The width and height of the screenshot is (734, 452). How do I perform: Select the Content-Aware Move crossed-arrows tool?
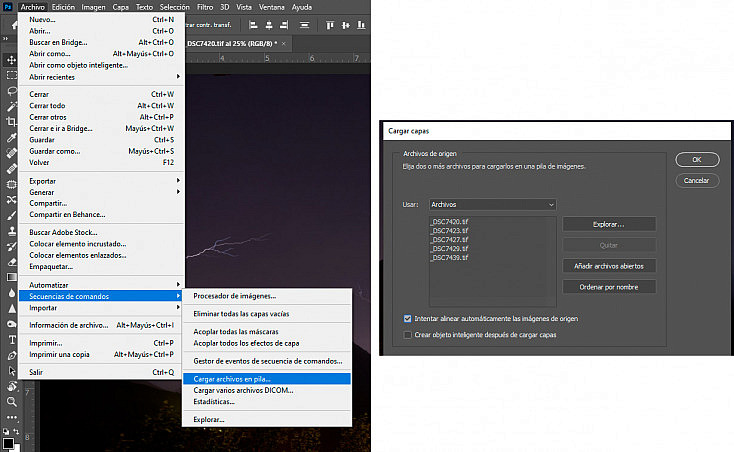11,200
